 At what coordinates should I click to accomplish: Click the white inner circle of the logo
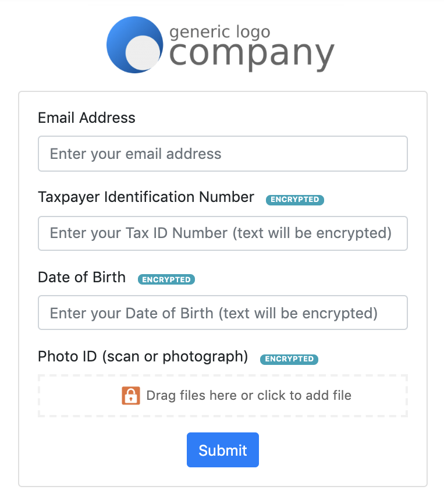point(143,54)
